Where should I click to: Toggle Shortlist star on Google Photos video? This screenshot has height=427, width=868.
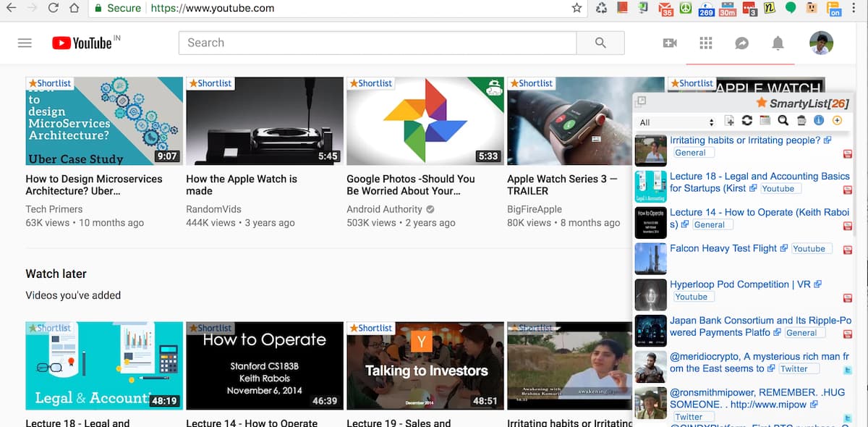[370, 83]
